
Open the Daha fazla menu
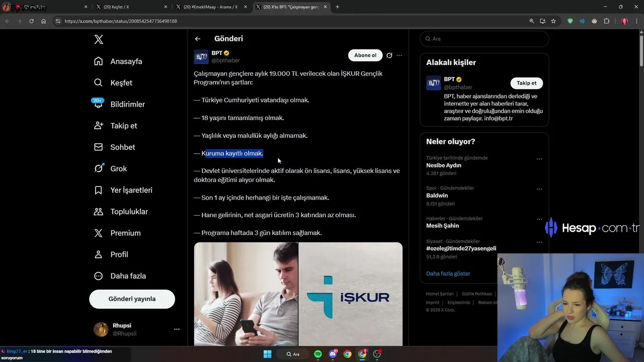coord(120,276)
